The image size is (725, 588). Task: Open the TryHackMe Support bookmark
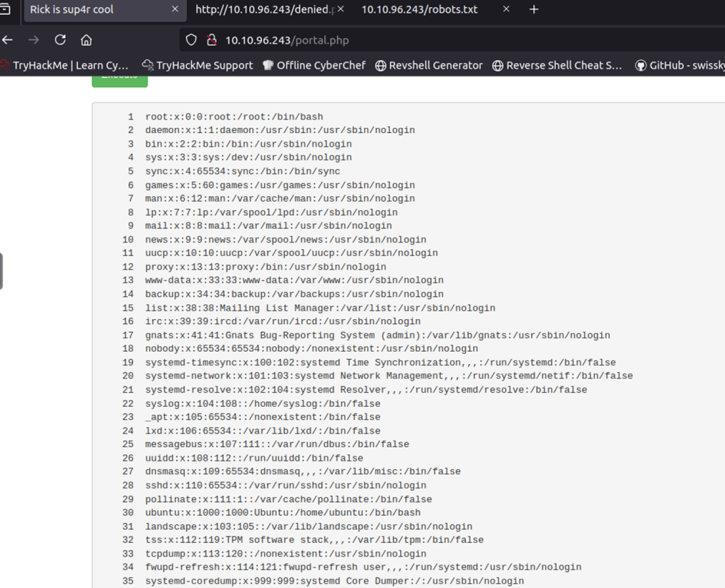click(198, 65)
